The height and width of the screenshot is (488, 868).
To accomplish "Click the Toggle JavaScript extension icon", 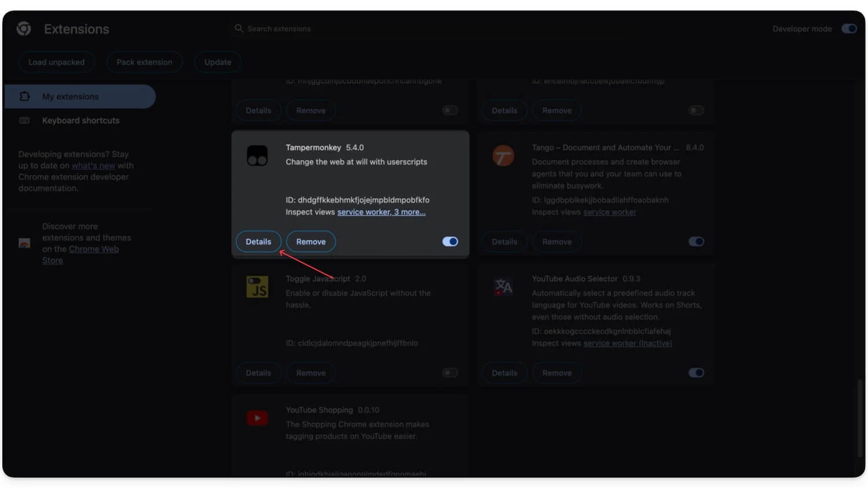I will (x=257, y=286).
